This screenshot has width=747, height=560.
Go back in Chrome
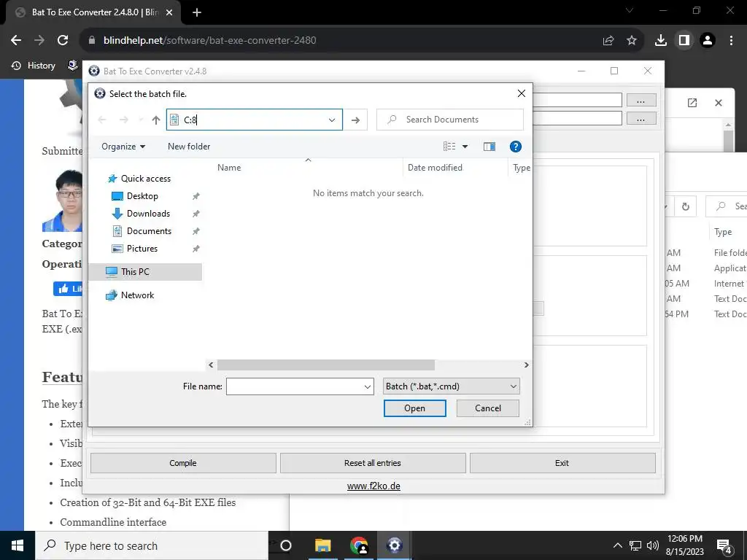point(16,41)
